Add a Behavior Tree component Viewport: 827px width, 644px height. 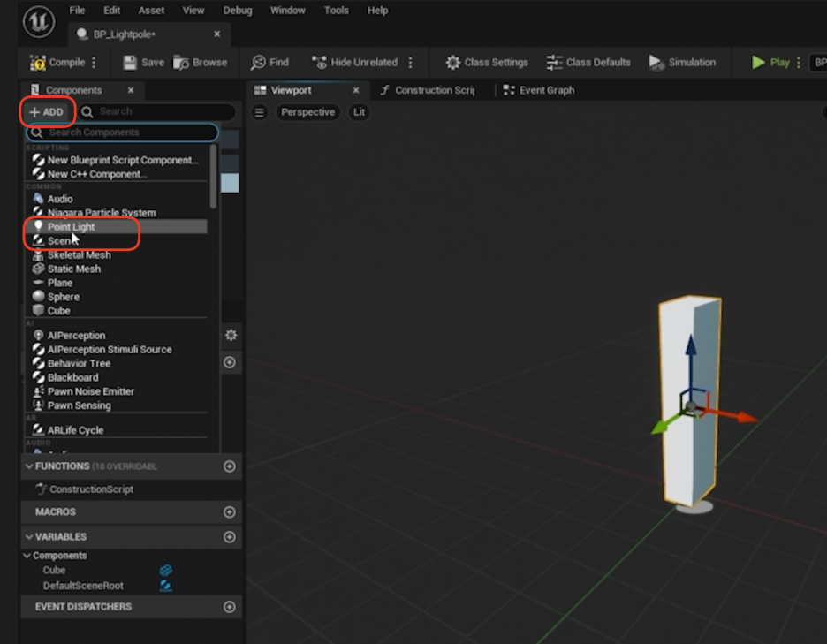pyautogui.click(x=116, y=363)
